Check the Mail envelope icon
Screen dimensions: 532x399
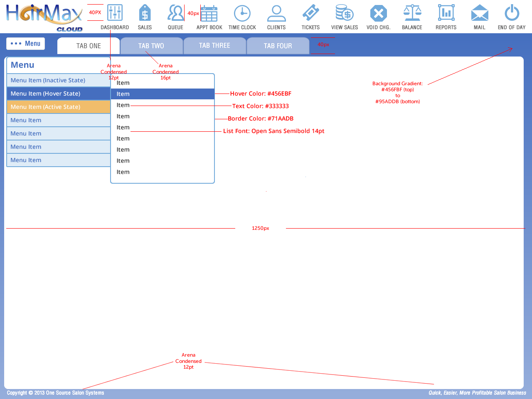(480, 13)
